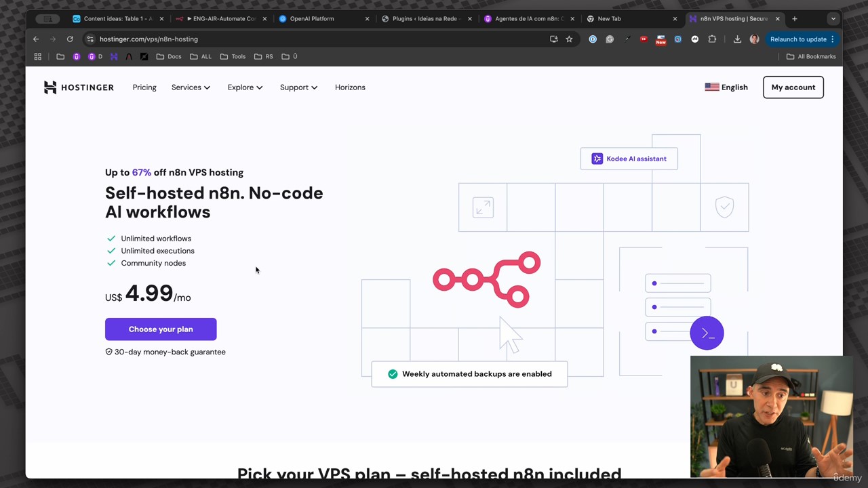The height and width of the screenshot is (488, 868).
Task: Go back to the previous page
Action: (x=36, y=39)
